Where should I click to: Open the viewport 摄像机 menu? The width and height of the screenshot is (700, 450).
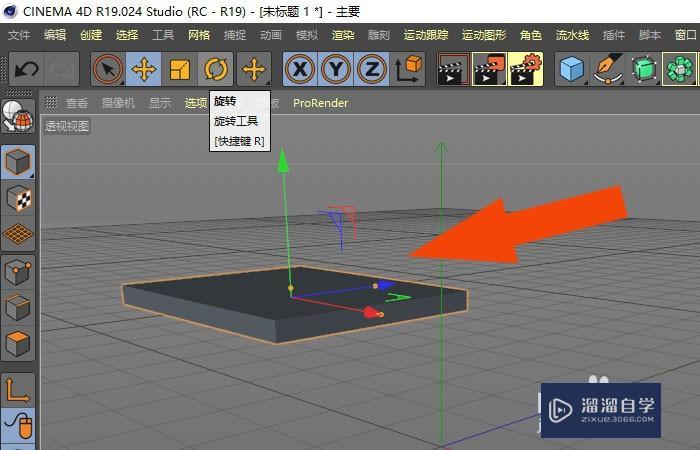118,103
